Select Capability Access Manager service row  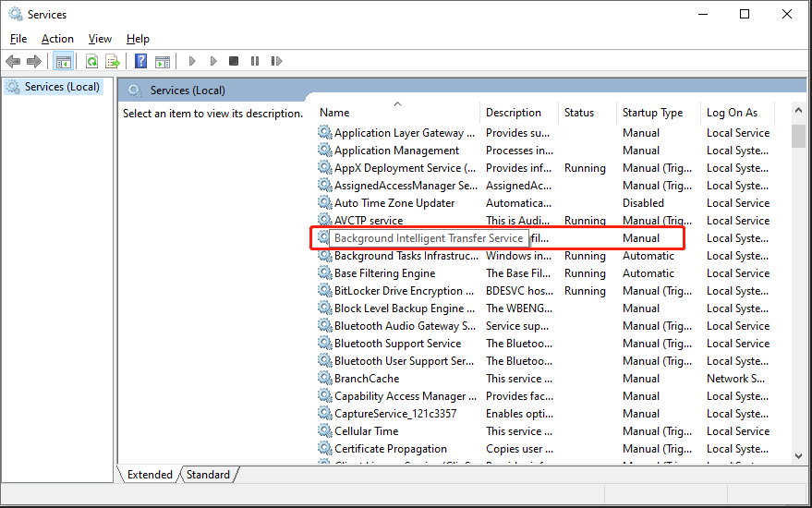tap(544, 396)
